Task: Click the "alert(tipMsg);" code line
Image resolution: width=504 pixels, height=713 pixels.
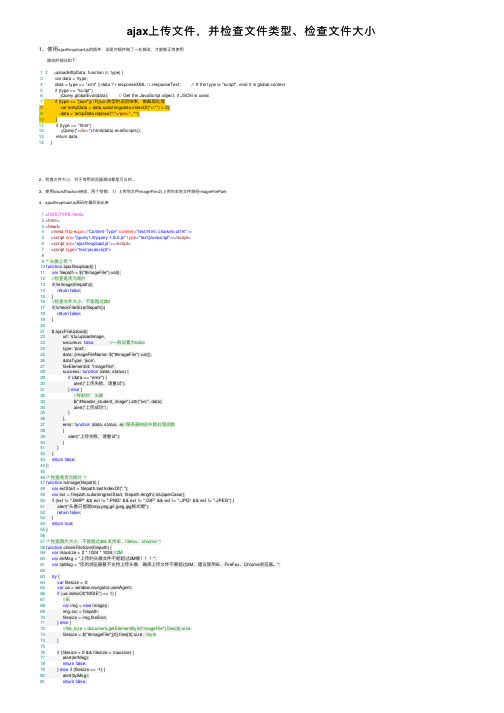Action: [76, 676]
